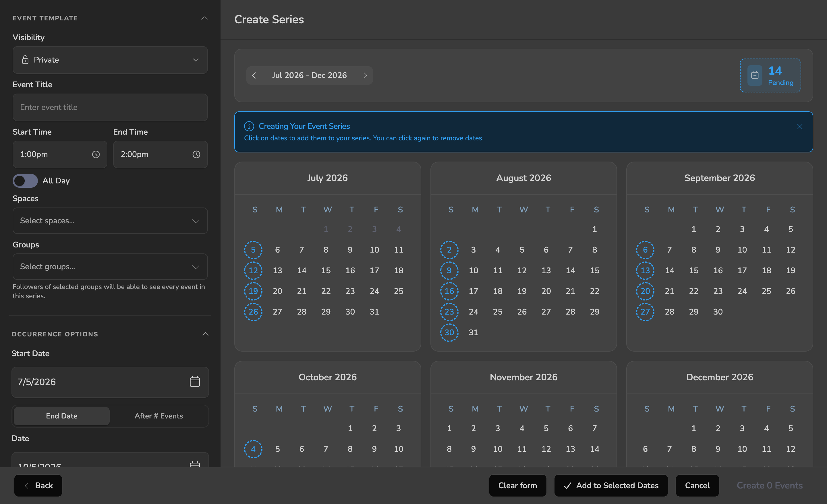Collapse the Occurrence Options section
Screen dimensions: 827x504
tap(206, 334)
